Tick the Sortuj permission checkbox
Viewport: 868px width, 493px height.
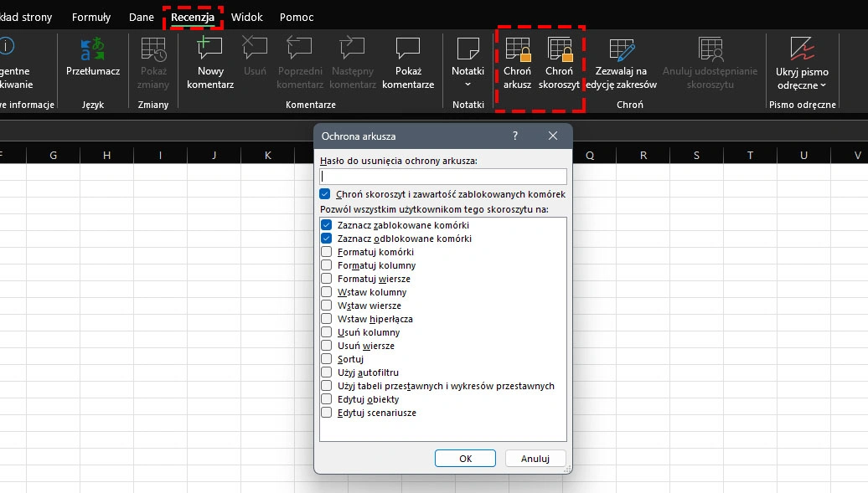(327, 359)
